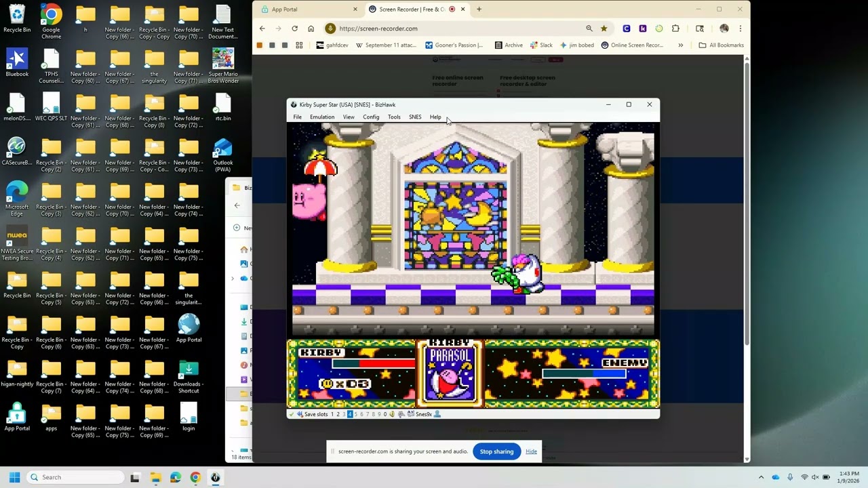Open Chrome extensions puzzle icon

click(x=675, y=28)
